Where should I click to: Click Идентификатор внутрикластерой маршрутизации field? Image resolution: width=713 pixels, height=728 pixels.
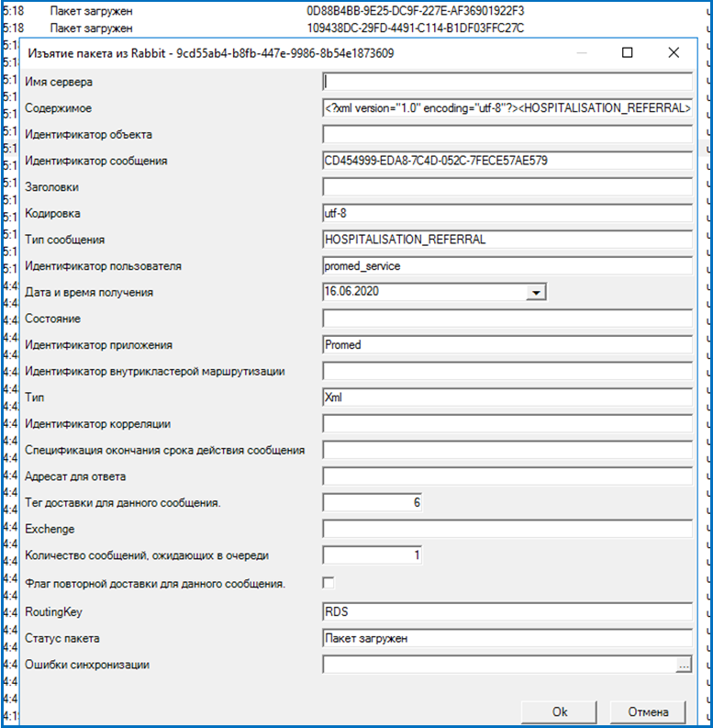507,371
